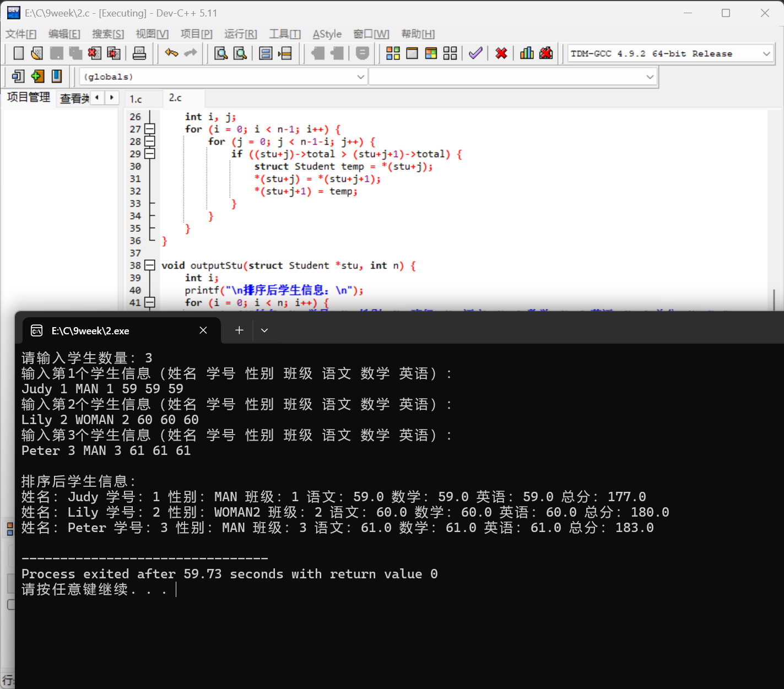
Task: Click right scroll arrow of side panel tabs
Action: click(112, 97)
